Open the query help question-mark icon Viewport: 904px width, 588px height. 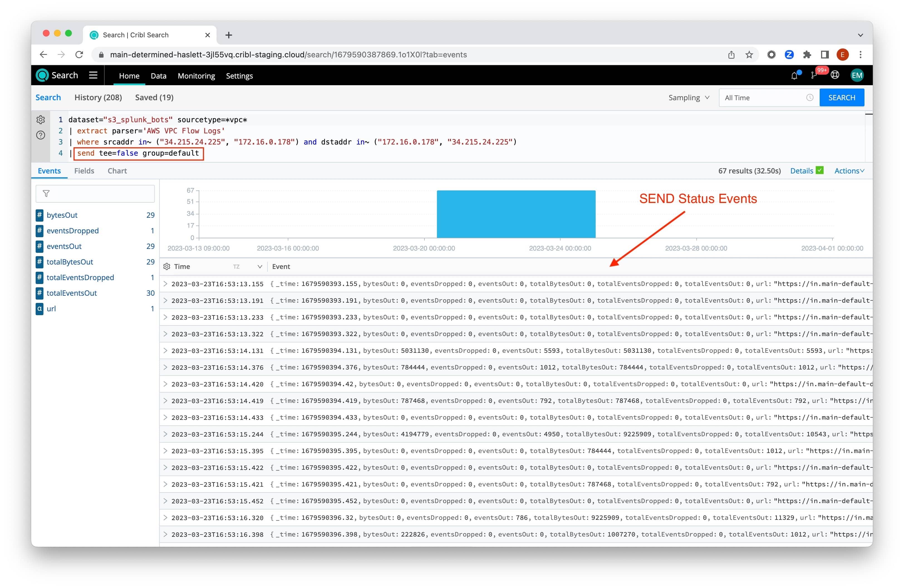[x=41, y=135]
